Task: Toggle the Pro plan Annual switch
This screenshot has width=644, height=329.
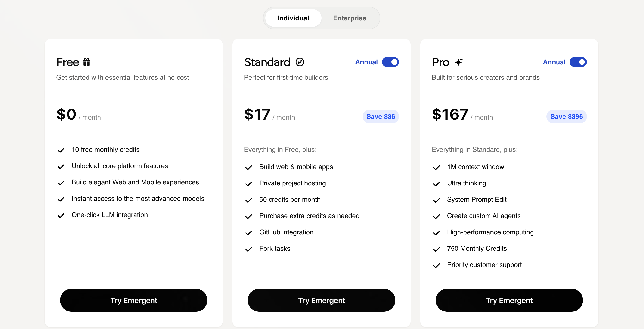Action: click(578, 62)
